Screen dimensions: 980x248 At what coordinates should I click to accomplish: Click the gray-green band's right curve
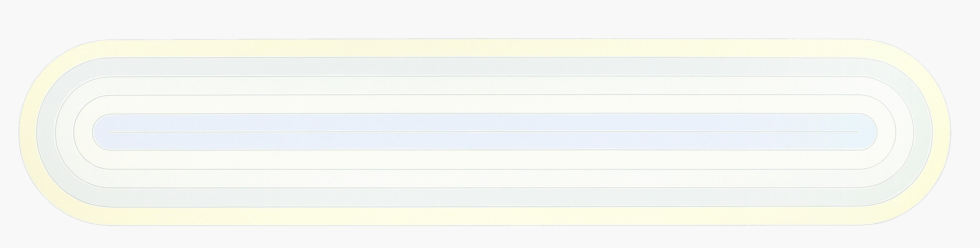click(x=923, y=132)
